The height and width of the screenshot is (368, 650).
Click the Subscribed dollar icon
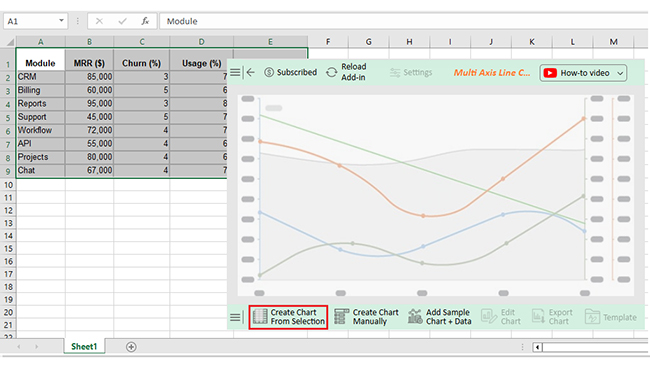269,73
